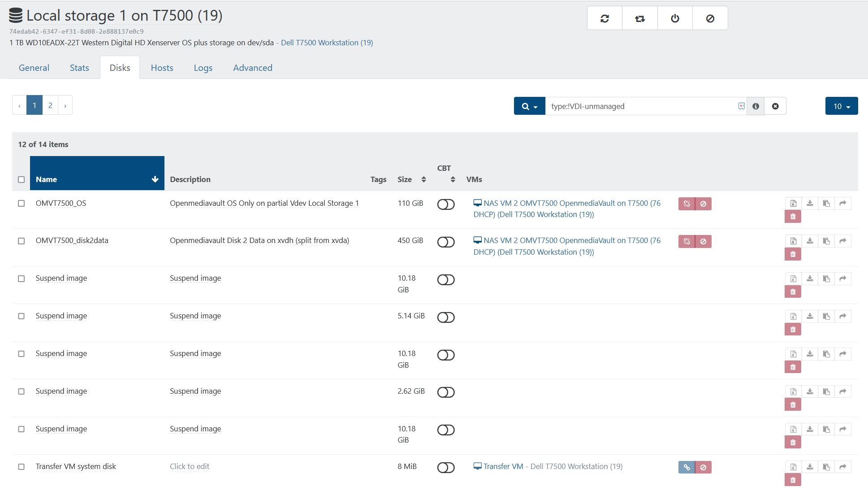Check the 5.14 GiB Suspend image checkbox
The height and width of the screenshot is (491, 868).
(x=21, y=316)
